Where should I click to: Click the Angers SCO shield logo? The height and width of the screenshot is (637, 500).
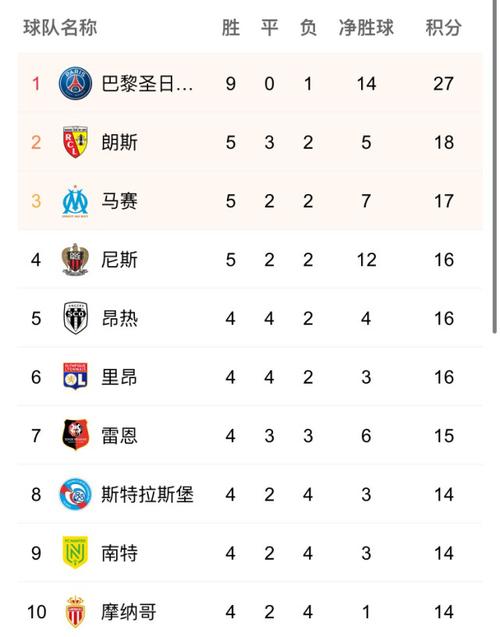76,318
